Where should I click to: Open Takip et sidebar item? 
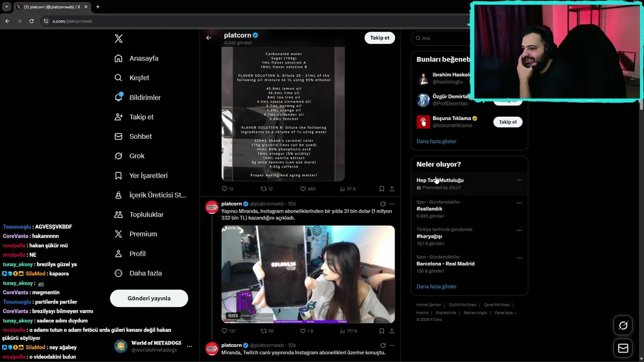134,117
